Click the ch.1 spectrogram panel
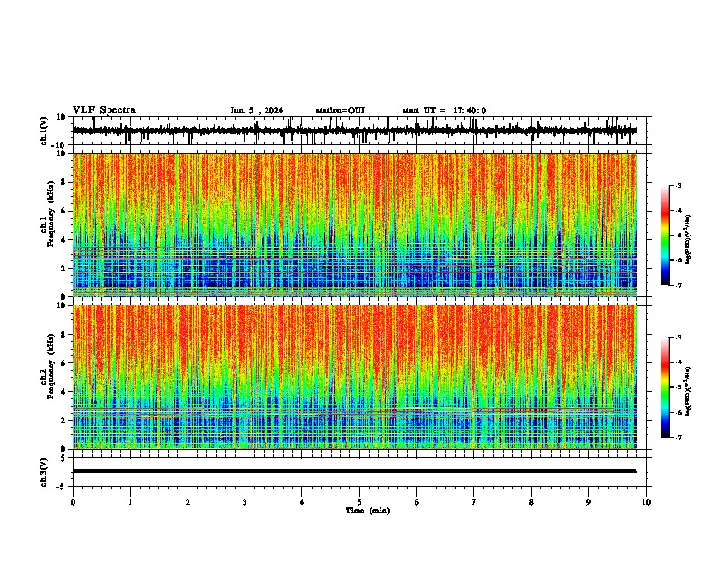This screenshot has width=728, height=563. tap(355, 224)
